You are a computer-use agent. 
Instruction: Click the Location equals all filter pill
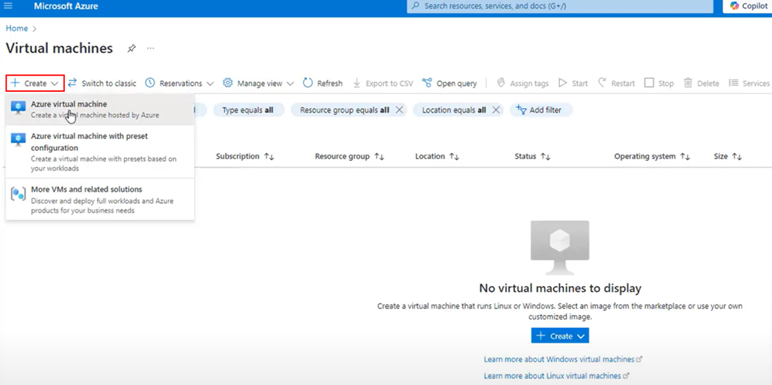(x=458, y=110)
